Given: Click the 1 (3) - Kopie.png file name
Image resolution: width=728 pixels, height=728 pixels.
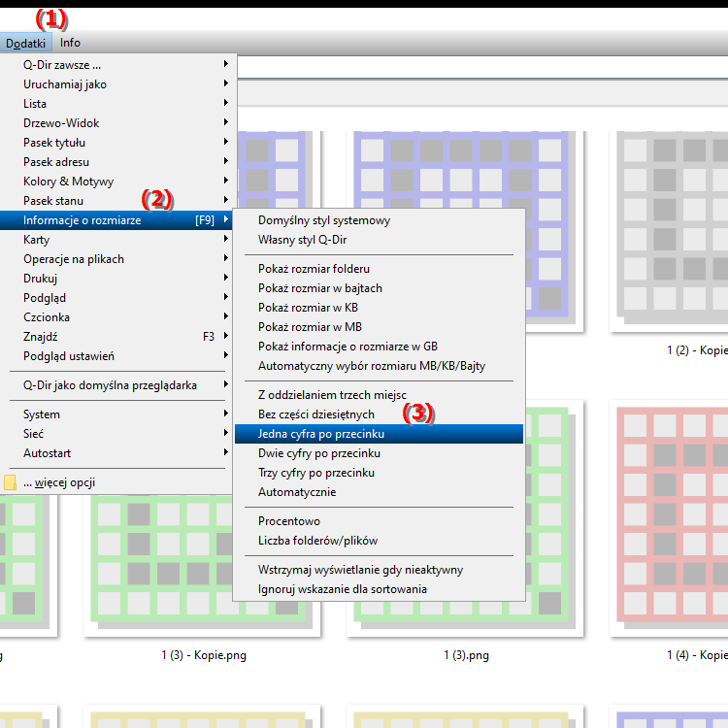Looking at the screenshot, I should [204, 655].
